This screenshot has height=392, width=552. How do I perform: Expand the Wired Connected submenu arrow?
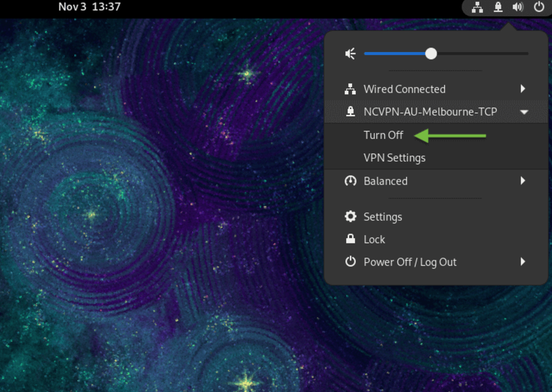523,88
